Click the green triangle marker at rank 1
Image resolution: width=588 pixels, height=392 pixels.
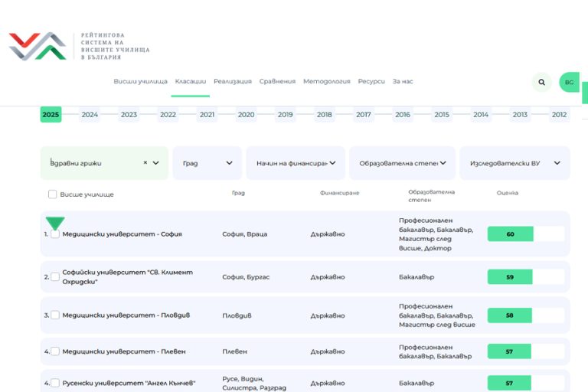point(55,224)
